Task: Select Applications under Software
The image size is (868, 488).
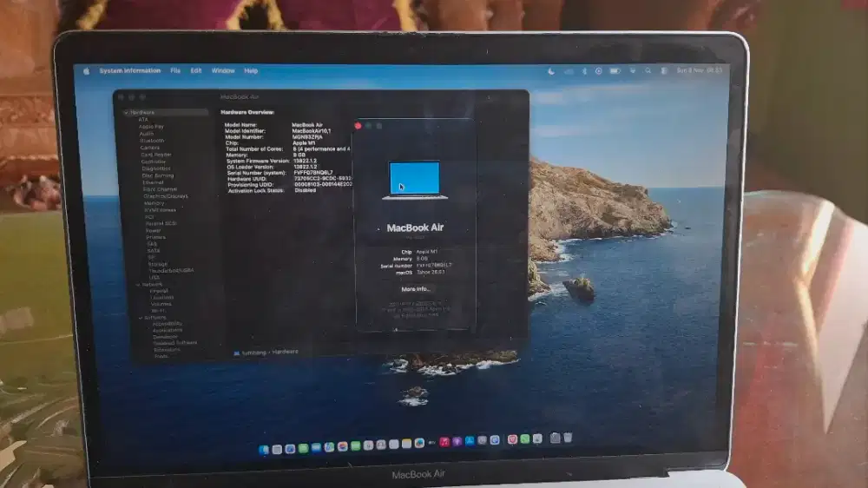Action: point(168,330)
